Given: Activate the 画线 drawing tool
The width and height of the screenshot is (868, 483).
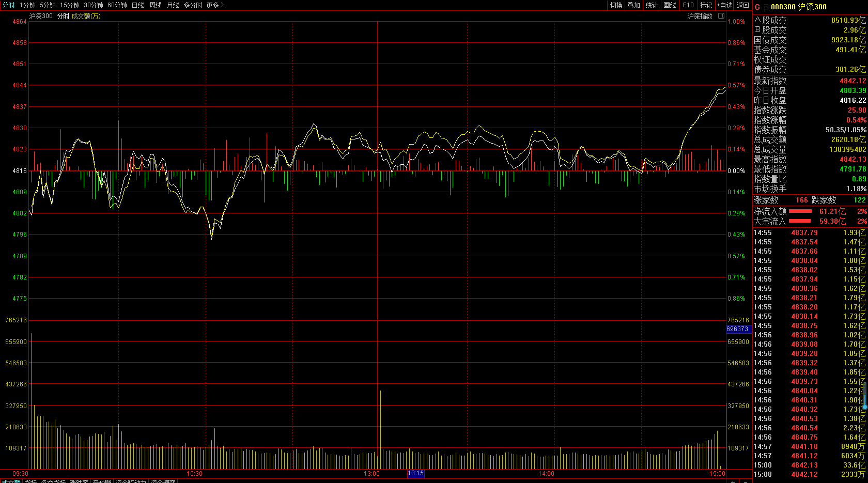Looking at the screenshot, I should coord(670,5).
